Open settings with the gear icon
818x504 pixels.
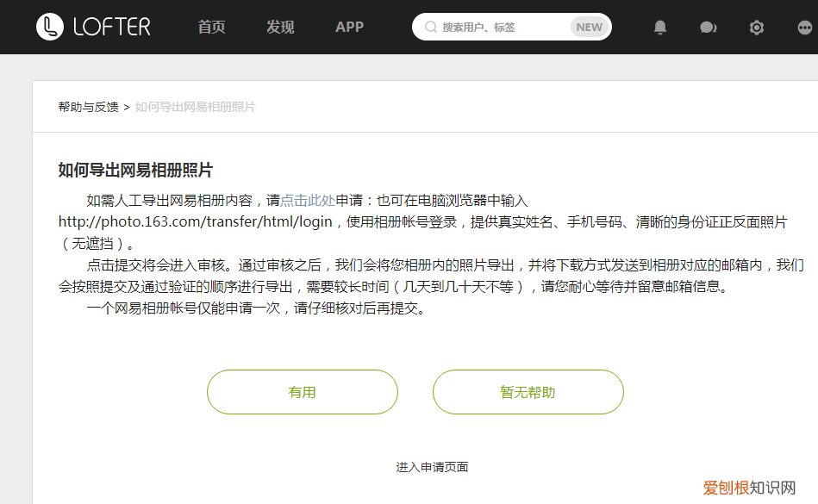click(756, 27)
